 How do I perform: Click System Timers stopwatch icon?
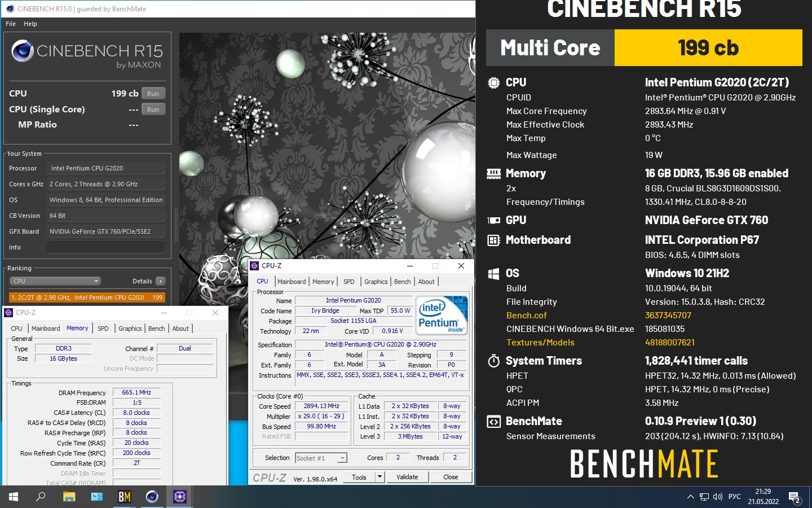pos(493,361)
